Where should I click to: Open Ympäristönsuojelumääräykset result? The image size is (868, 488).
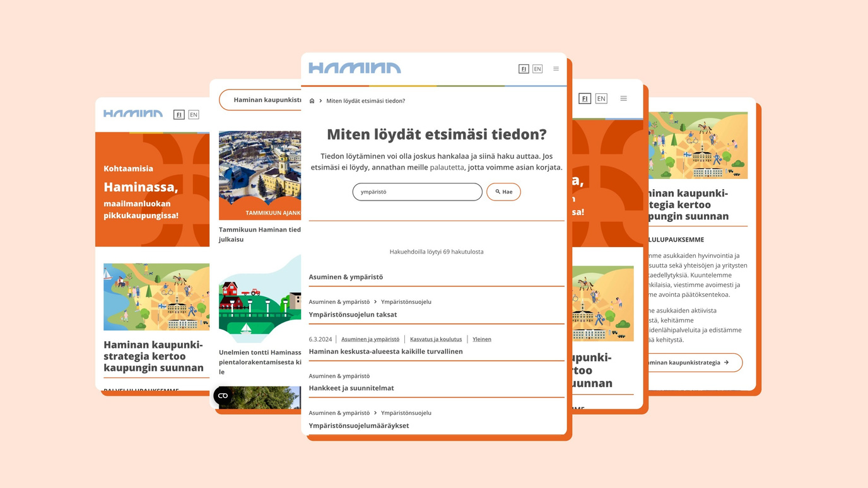pyautogui.click(x=359, y=426)
